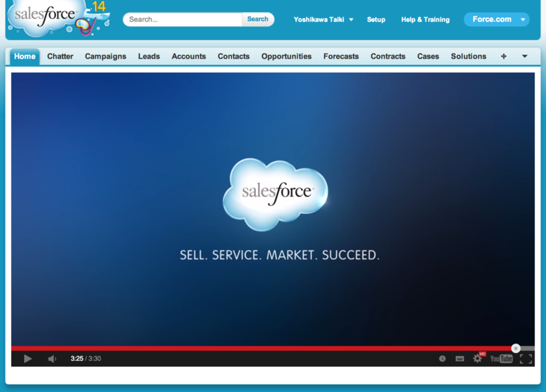
Task: Switch to the Campaigns tab
Action: pos(106,57)
